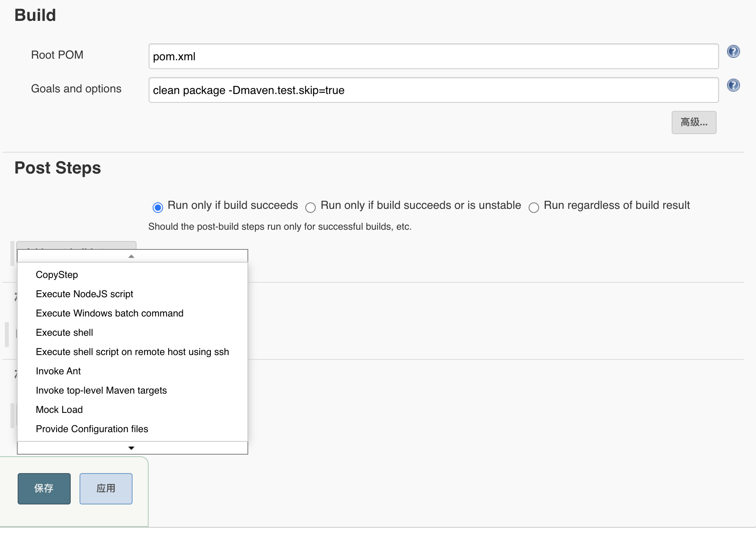Select Provide Configuration files option

[92, 429]
